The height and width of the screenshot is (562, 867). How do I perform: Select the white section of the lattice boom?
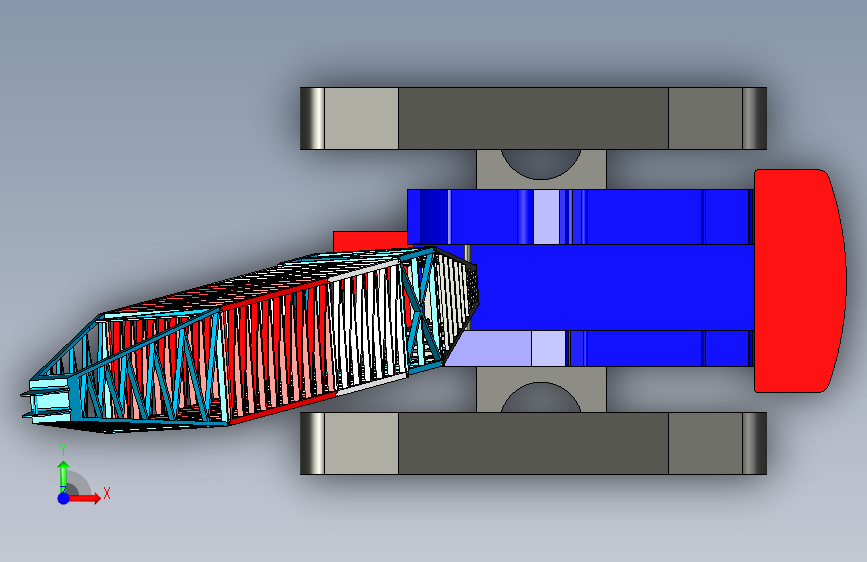pos(367,326)
